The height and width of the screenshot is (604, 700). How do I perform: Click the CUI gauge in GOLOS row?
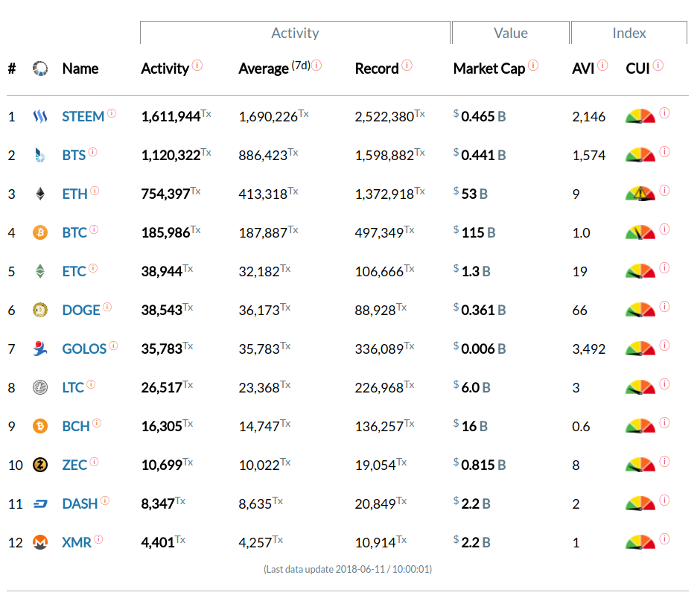tap(640, 349)
